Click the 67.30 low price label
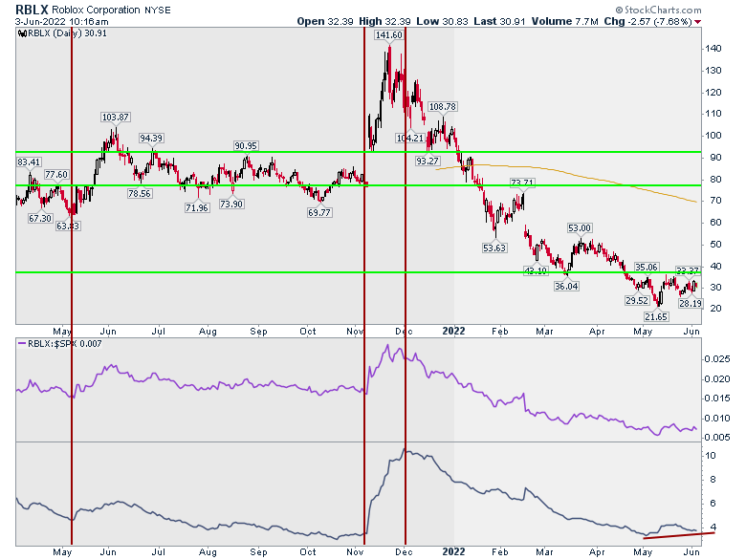This screenshot has width=746, height=560. pos(40,218)
